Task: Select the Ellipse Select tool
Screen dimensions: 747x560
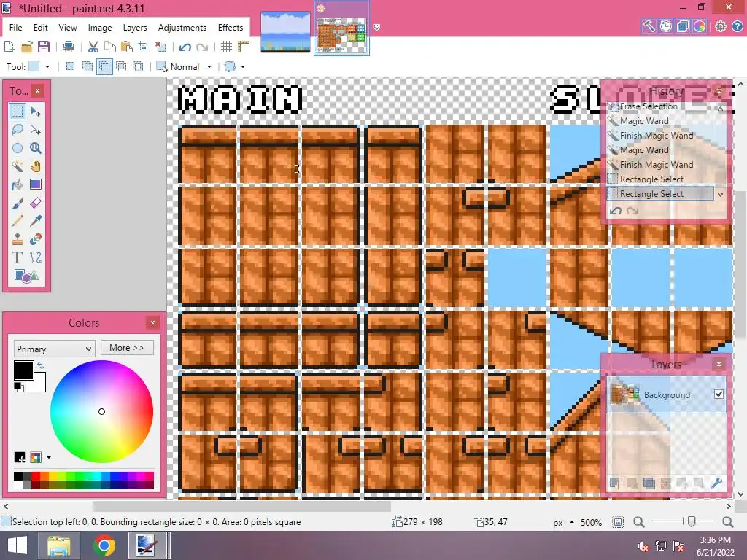Action: click(18, 148)
